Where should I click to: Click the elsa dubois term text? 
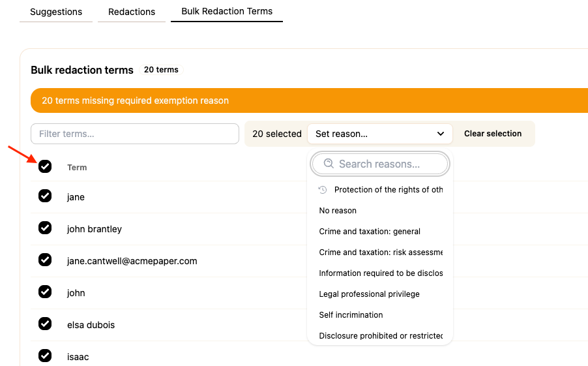(x=91, y=325)
